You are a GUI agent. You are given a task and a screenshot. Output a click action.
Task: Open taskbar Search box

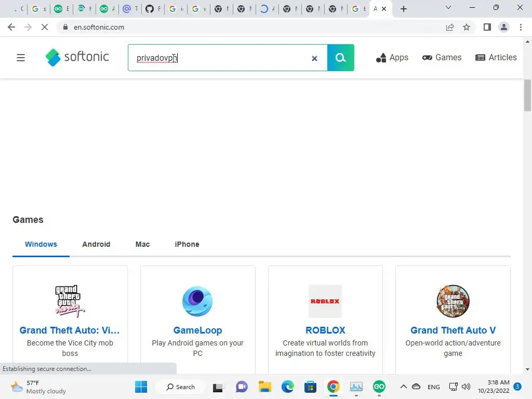click(180, 387)
